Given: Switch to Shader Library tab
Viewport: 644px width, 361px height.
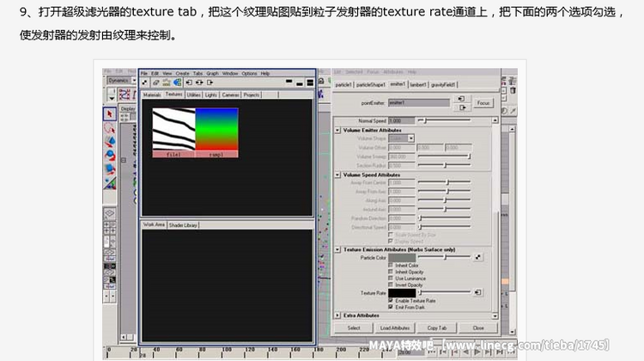Looking at the screenshot, I should [x=183, y=225].
